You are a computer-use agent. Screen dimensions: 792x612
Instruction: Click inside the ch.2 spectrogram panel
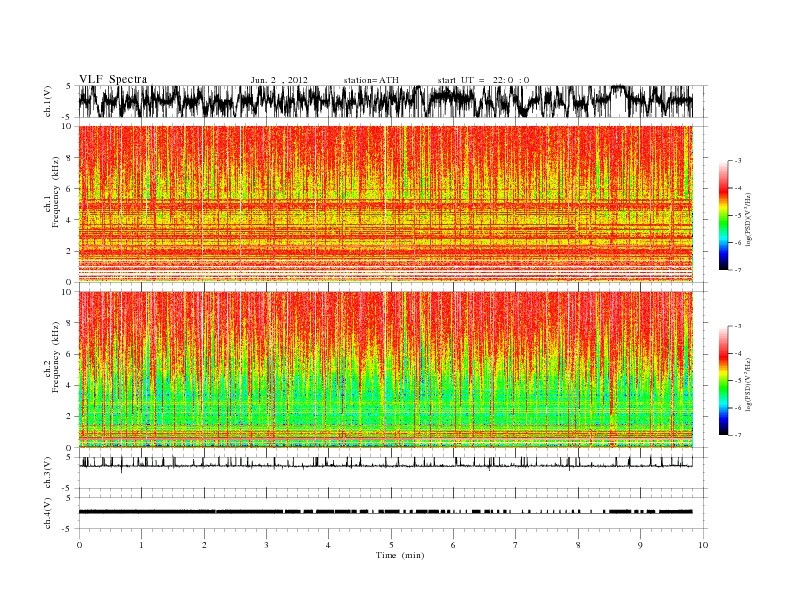(385, 370)
